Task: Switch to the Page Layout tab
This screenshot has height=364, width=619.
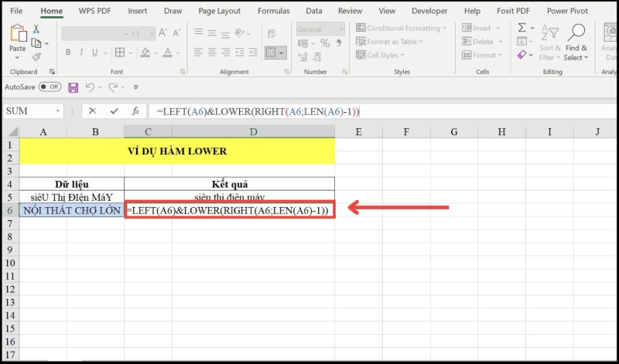Action: coord(219,12)
